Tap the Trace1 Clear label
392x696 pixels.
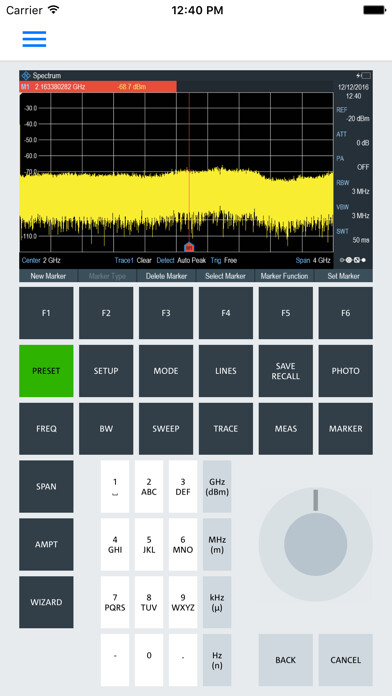coord(133,261)
